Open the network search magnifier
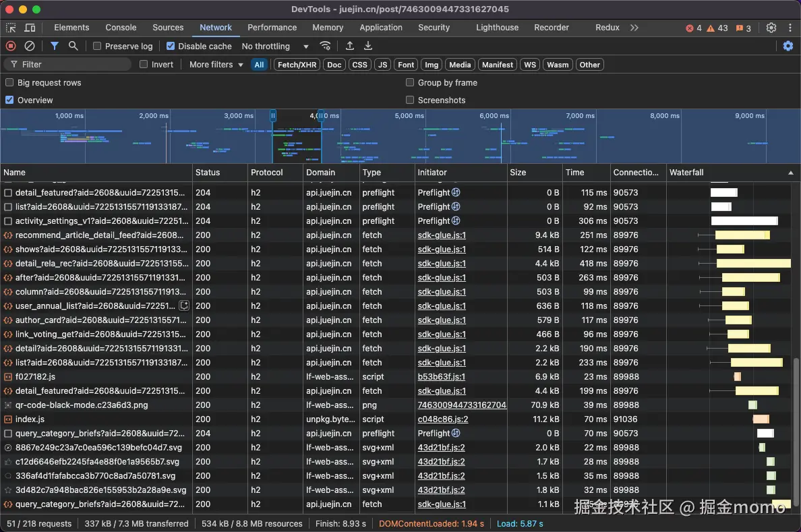The height and width of the screenshot is (532, 801). pyautogui.click(x=73, y=46)
